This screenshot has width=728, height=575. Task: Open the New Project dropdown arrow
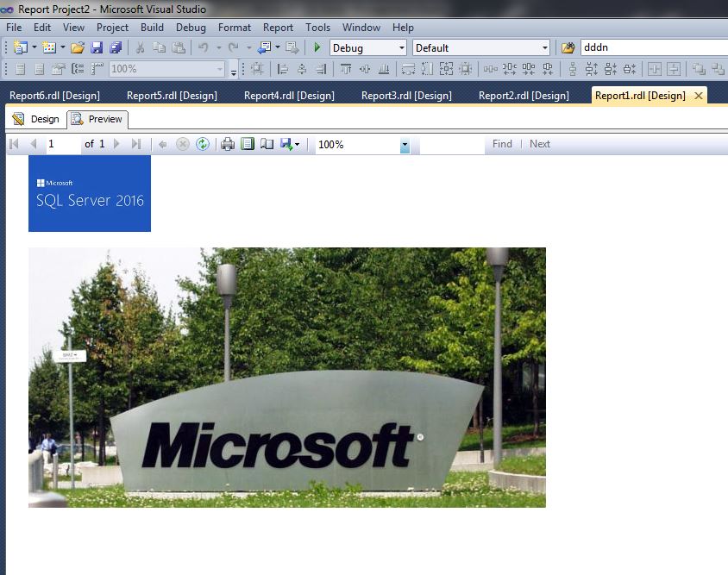(x=35, y=47)
